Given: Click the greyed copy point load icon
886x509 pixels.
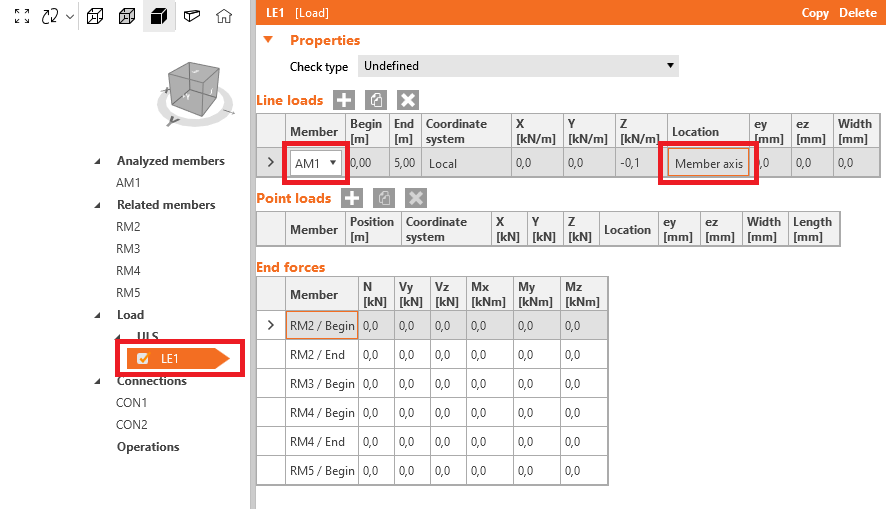Looking at the screenshot, I should (x=384, y=198).
